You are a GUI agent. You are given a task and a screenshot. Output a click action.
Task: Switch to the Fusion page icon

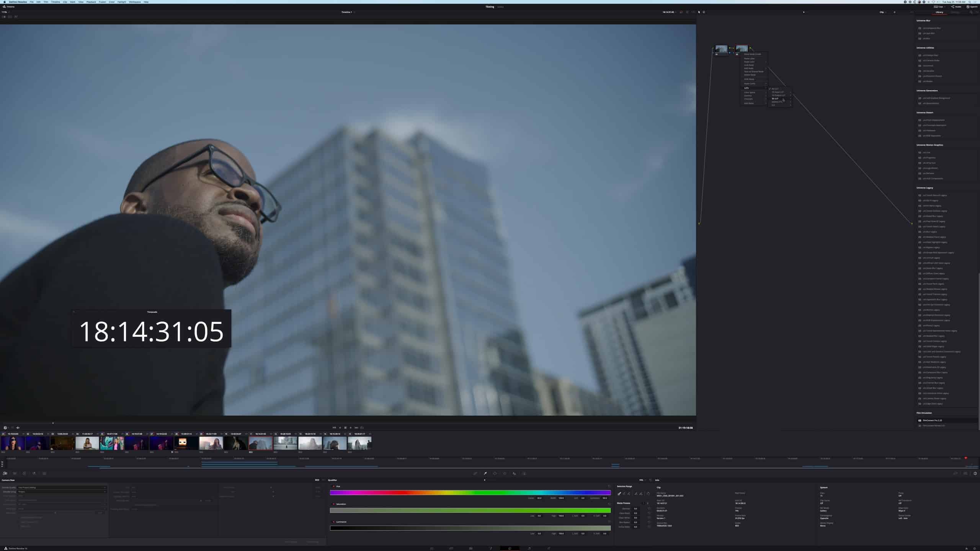click(490, 548)
